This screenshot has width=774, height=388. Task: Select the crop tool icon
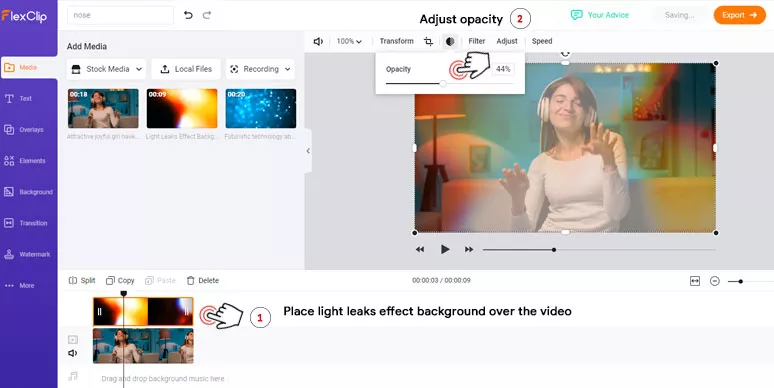(428, 41)
